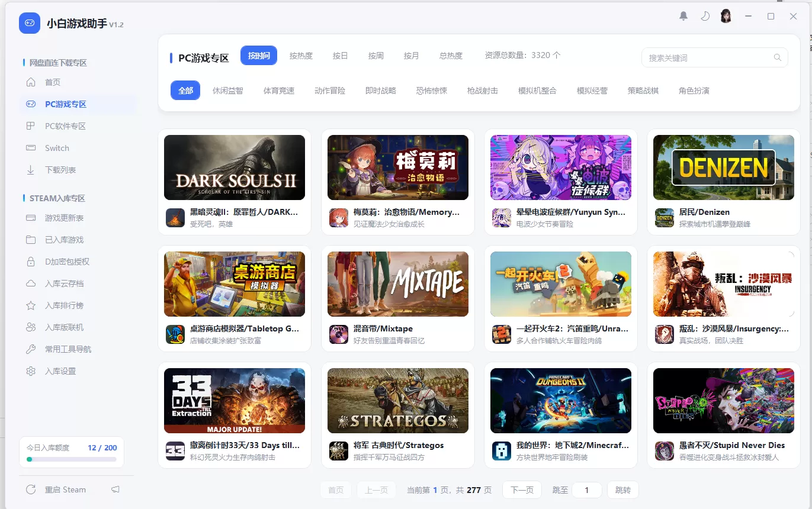Sort resources by 按热度

[301, 56]
